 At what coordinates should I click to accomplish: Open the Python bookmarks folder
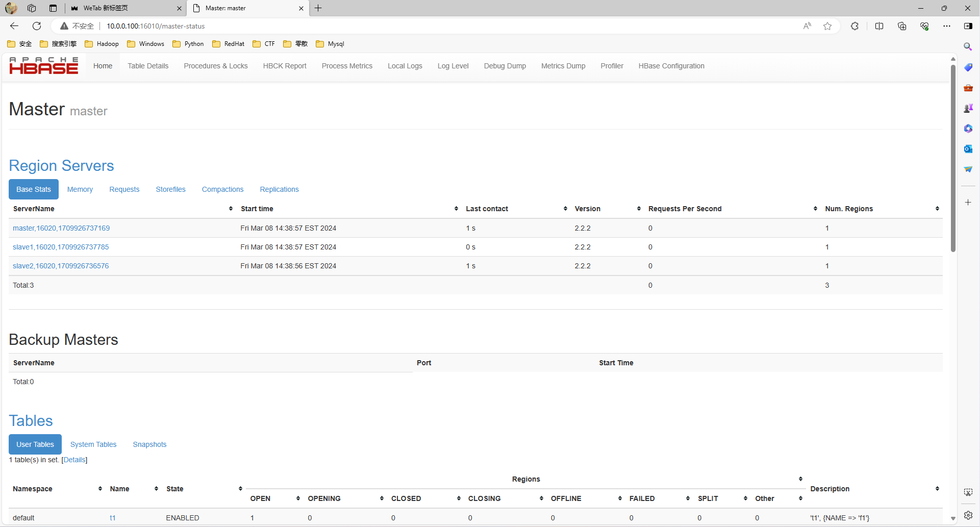coord(188,44)
